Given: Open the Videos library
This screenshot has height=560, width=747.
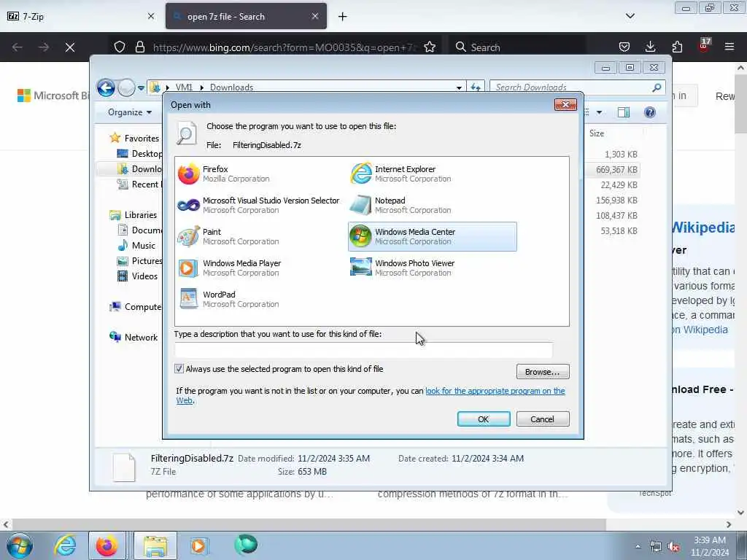Looking at the screenshot, I should point(144,276).
